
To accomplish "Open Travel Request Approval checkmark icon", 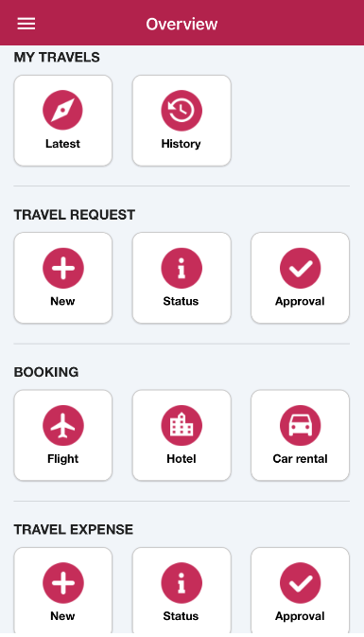I will tap(301, 268).
